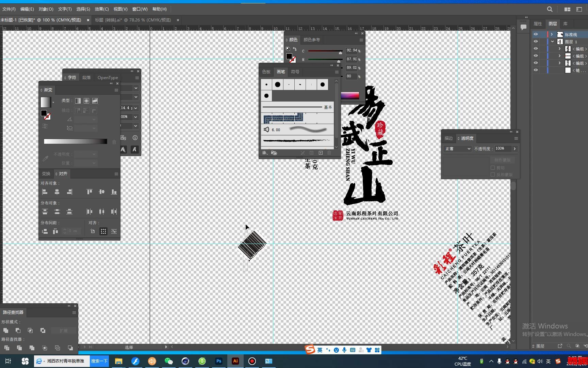Click vertical align bottom icon in Align panel

point(114,192)
